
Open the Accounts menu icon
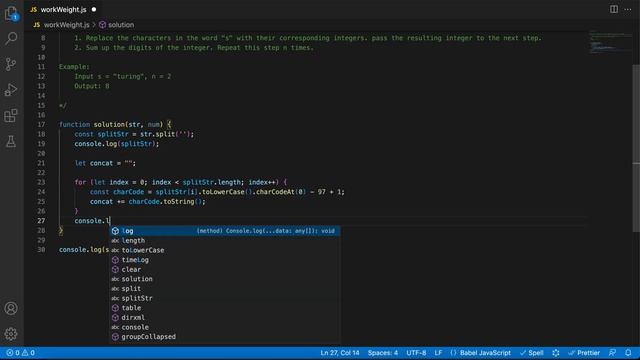(x=11, y=308)
